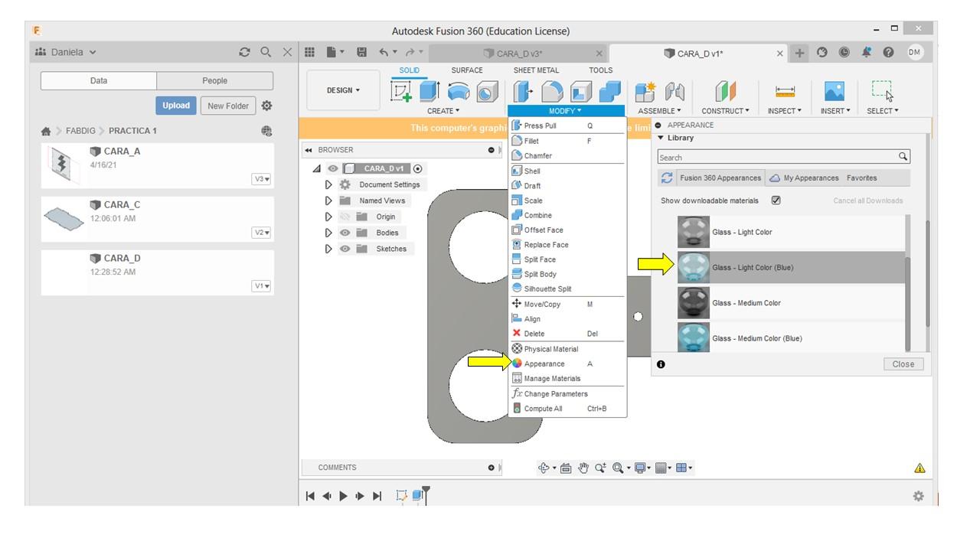Image resolution: width=980 pixels, height=551 pixels.
Task: Open the DESIGN workspace dropdown
Action: click(343, 90)
